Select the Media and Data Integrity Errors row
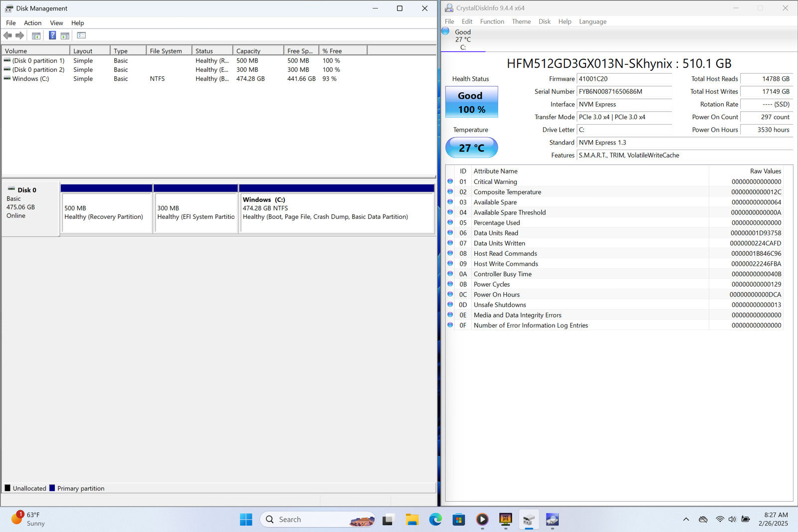Screen dimensions: 798x532 click(614, 315)
